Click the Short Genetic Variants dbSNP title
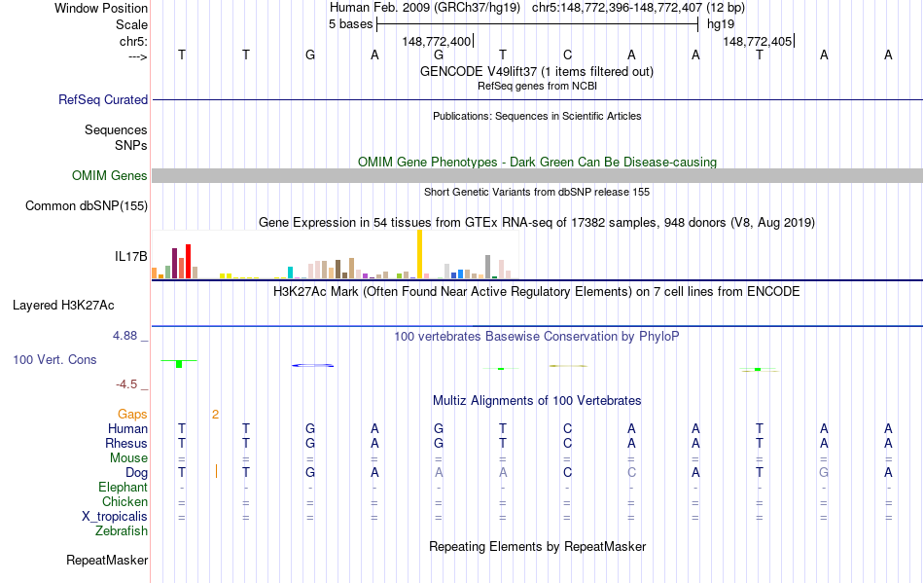924x583 pixels. 537,192
